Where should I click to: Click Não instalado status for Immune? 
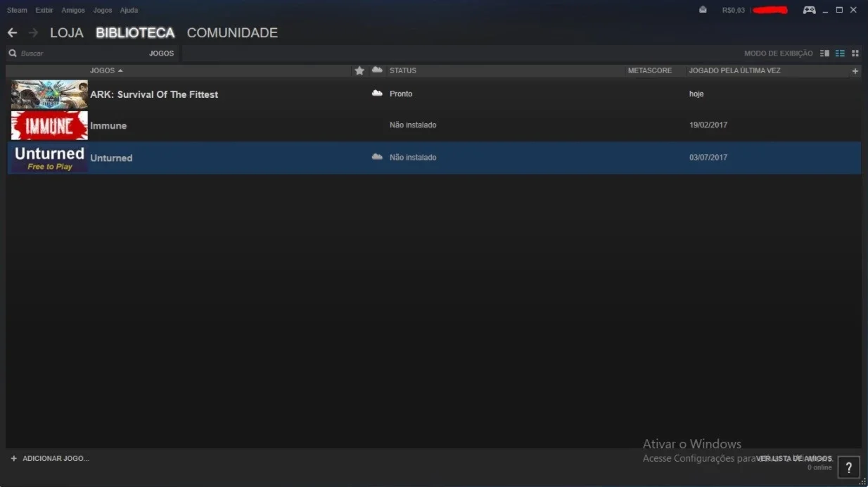[x=413, y=125]
